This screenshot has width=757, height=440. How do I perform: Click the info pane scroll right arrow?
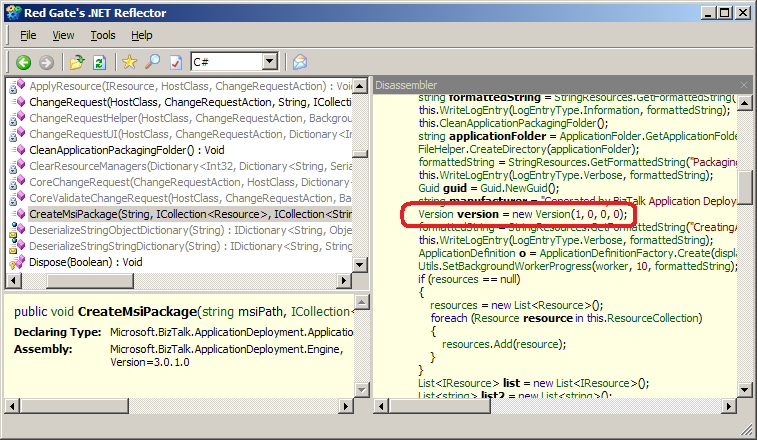[346, 407]
